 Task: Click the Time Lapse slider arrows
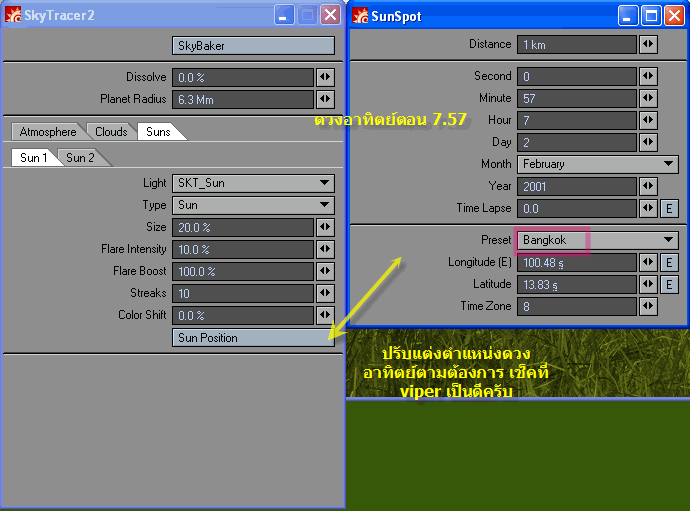point(648,208)
